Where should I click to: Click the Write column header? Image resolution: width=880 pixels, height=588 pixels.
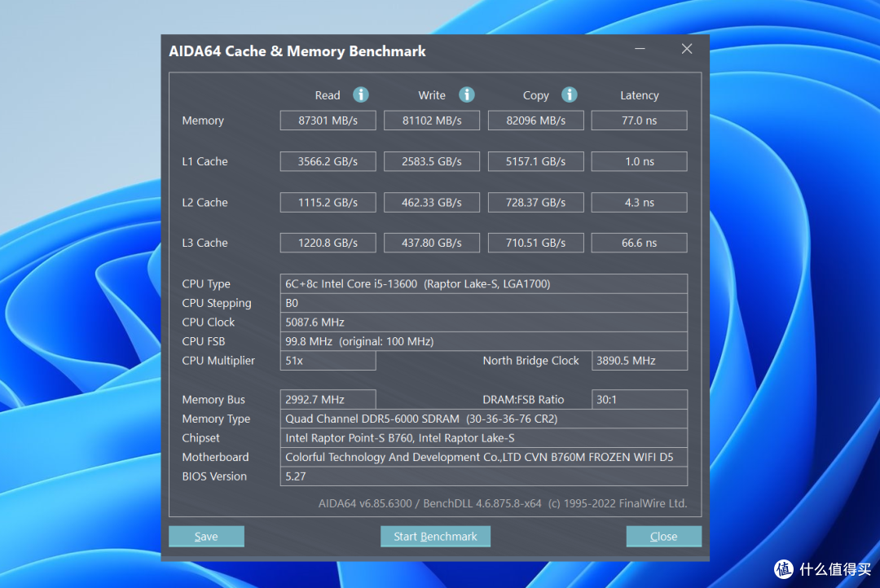coord(432,95)
